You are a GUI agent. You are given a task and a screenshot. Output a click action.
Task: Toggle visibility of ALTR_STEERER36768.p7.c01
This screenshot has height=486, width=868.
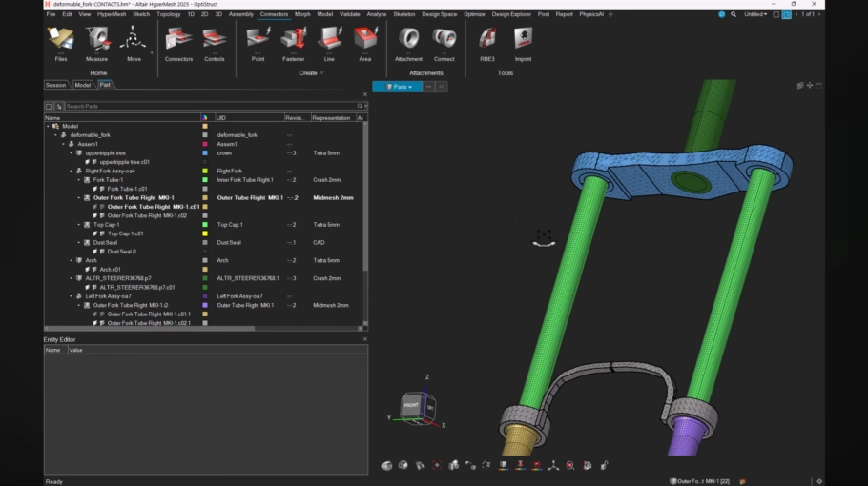click(88, 288)
